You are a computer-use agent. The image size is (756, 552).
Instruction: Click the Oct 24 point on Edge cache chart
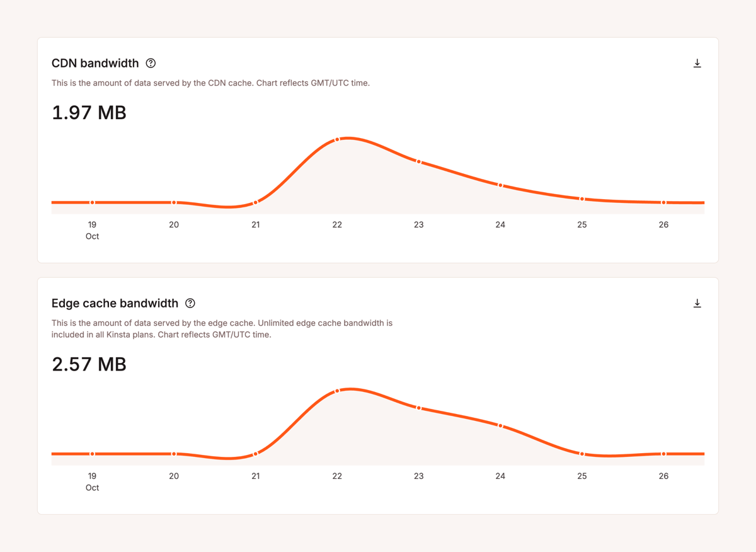click(x=500, y=426)
